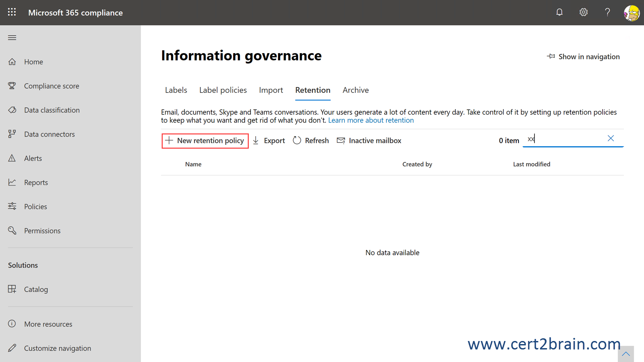This screenshot has width=644, height=362.
Task: Click the Inactive mailbox envelope icon
Action: coord(341,140)
